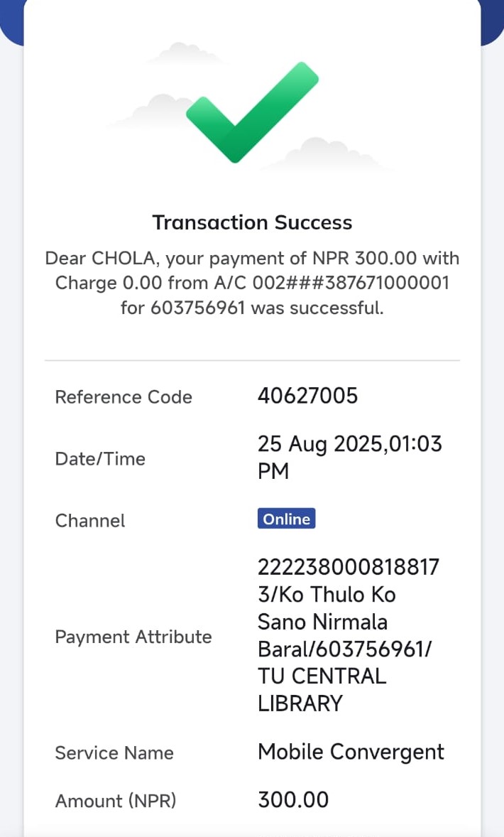
Task: Click the 300.00 amount value
Action: click(x=293, y=800)
